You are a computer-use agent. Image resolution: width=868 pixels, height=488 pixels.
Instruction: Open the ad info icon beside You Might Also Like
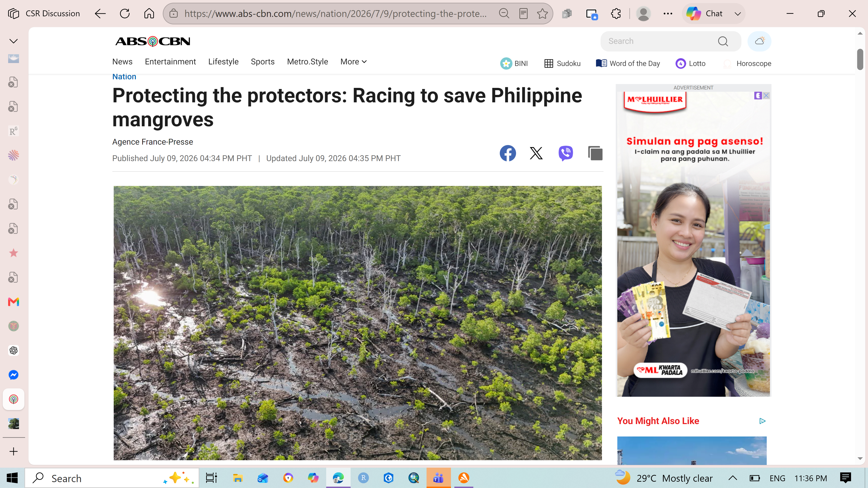762,421
